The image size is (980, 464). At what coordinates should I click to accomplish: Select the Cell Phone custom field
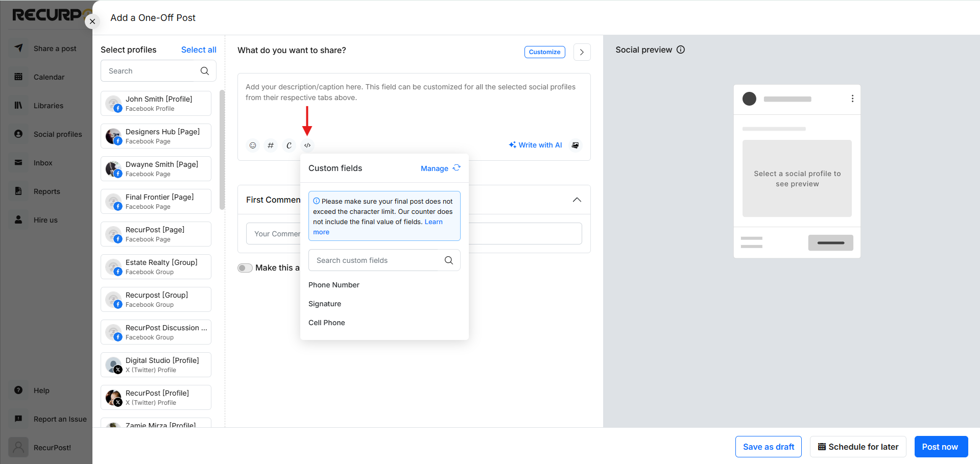pos(327,323)
